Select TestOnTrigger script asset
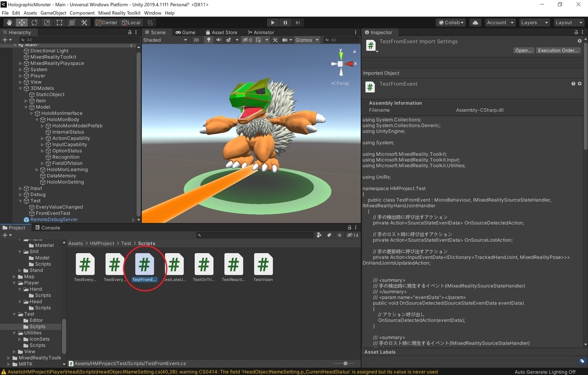This screenshot has width=588, height=375. pyautogui.click(x=204, y=268)
